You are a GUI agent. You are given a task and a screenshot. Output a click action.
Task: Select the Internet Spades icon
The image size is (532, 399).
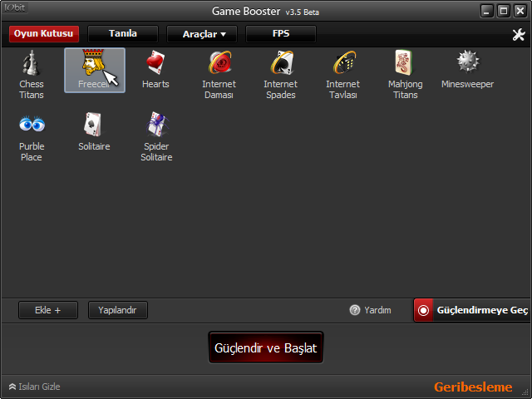282,62
